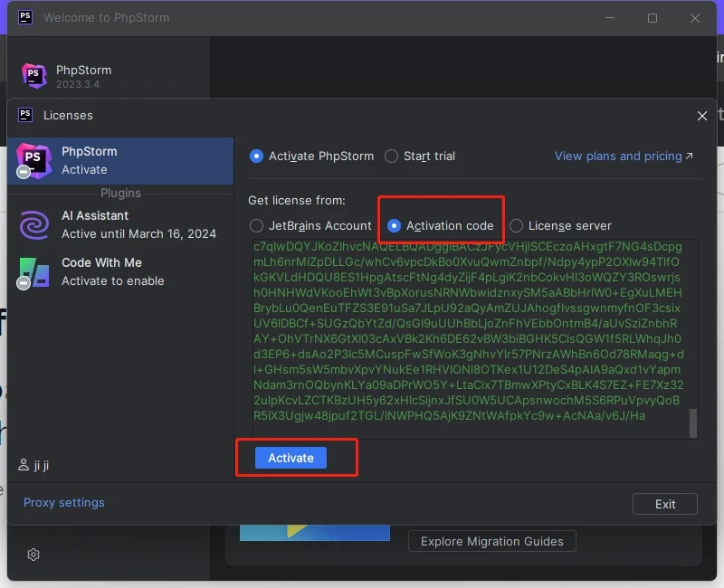Click the user icon beside ji ji
The width and height of the screenshot is (724, 588).
(x=24, y=465)
